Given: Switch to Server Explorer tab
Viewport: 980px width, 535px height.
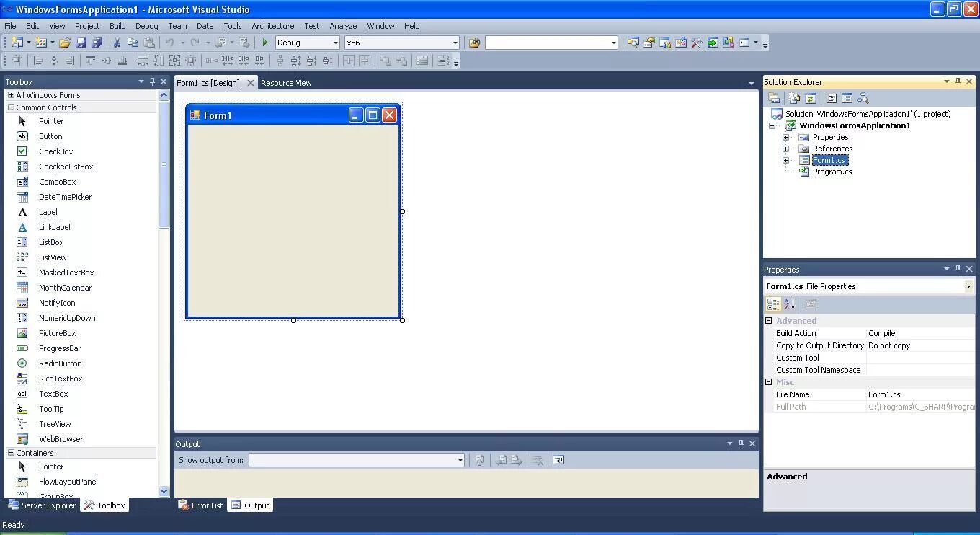Looking at the screenshot, I should pyautogui.click(x=42, y=505).
